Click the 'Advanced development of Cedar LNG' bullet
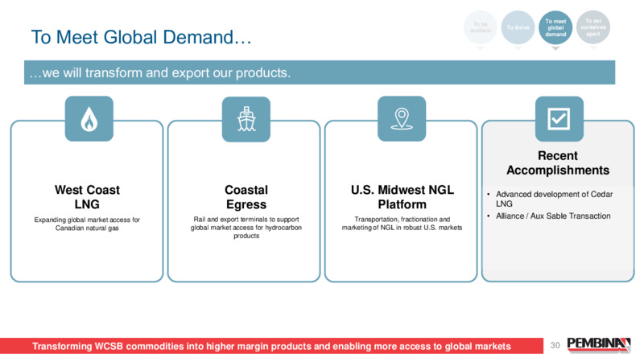The image size is (644, 362). tap(554, 199)
